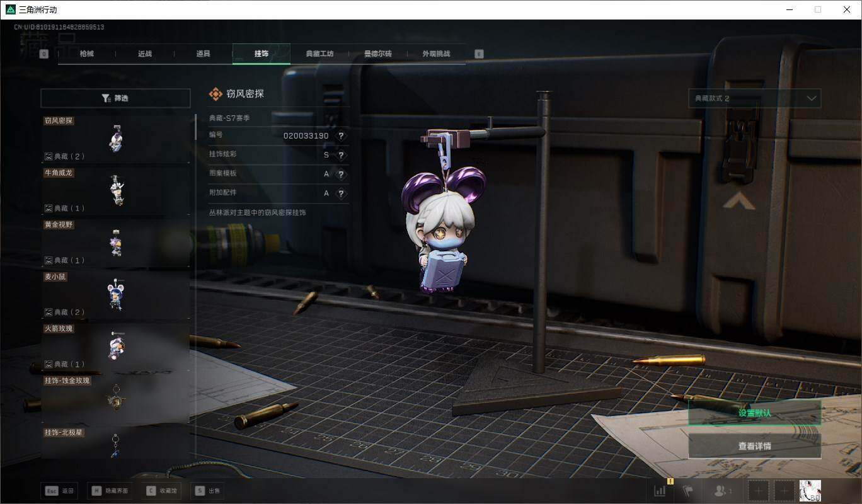
Task: Click the 查看详情 button
Action: [754, 446]
